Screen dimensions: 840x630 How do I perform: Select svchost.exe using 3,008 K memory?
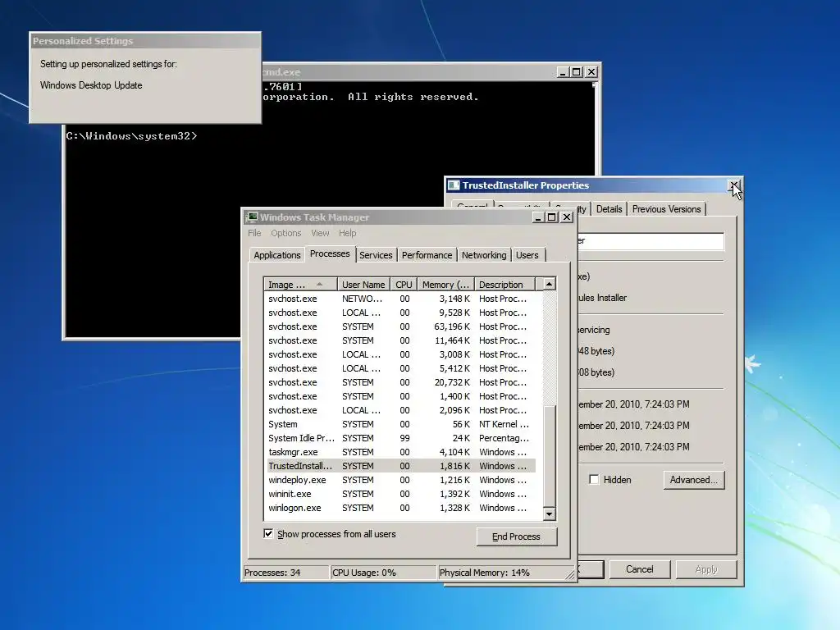click(x=400, y=354)
